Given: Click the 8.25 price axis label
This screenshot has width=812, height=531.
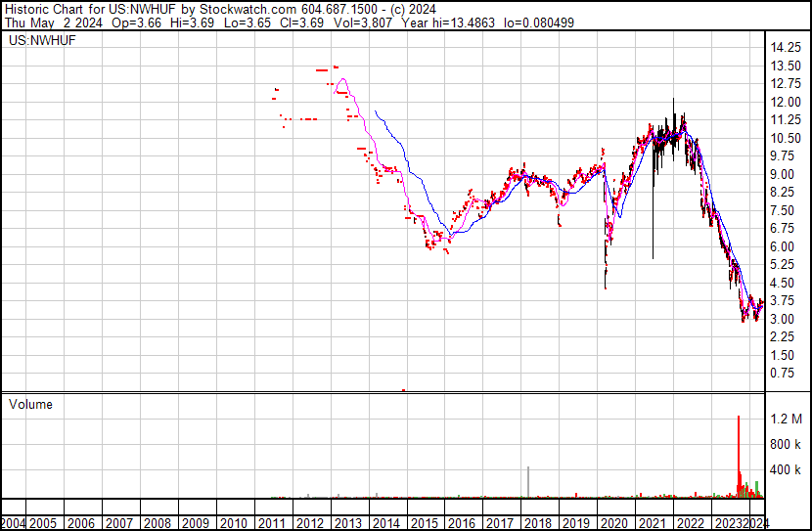Looking at the screenshot, I should 782,193.
